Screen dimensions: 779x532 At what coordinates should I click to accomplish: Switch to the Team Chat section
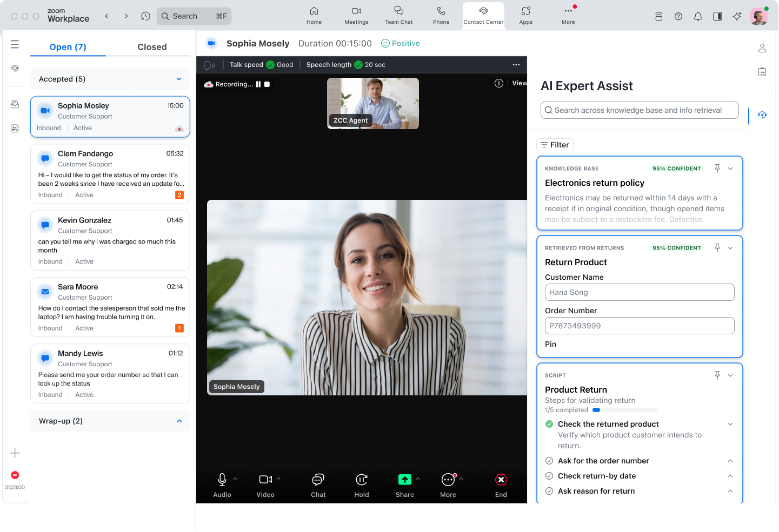tap(398, 15)
